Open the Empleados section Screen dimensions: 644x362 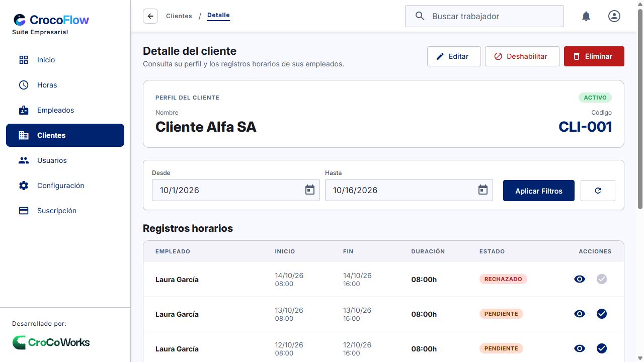65,110
